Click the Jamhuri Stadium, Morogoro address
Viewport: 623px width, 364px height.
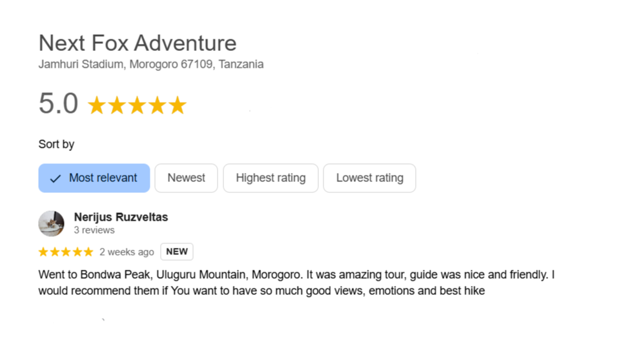[x=150, y=65]
